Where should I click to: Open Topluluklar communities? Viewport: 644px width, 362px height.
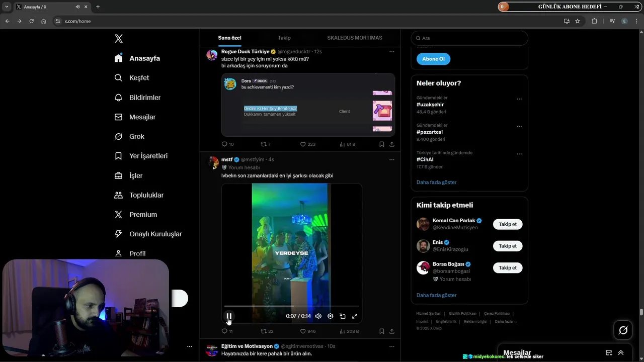(x=139, y=195)
